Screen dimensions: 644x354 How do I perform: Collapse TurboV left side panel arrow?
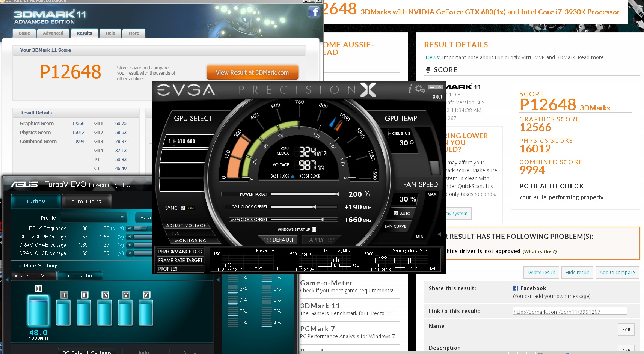click(6, 280)
